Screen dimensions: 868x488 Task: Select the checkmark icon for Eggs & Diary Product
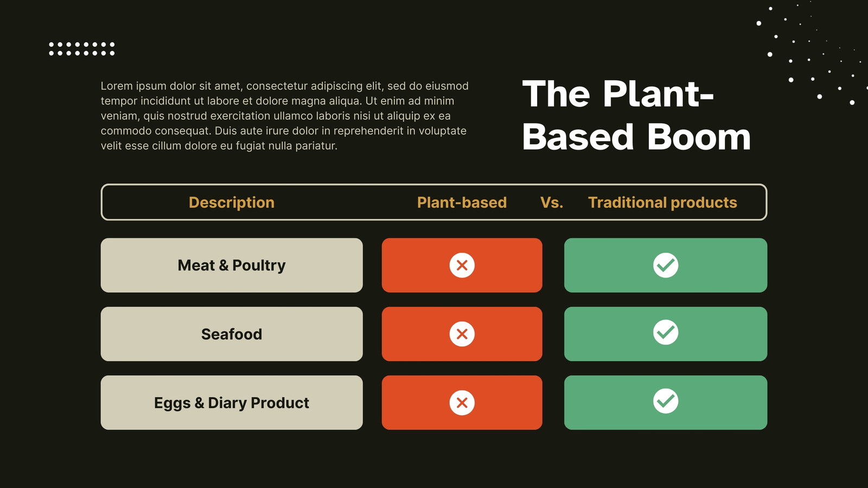tap(666, 401)
